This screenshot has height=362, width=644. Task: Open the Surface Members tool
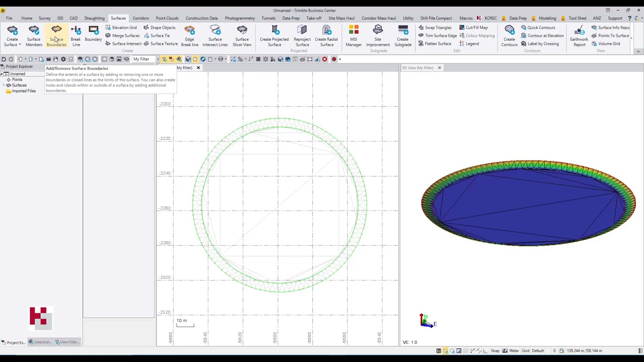pos(34,36)
